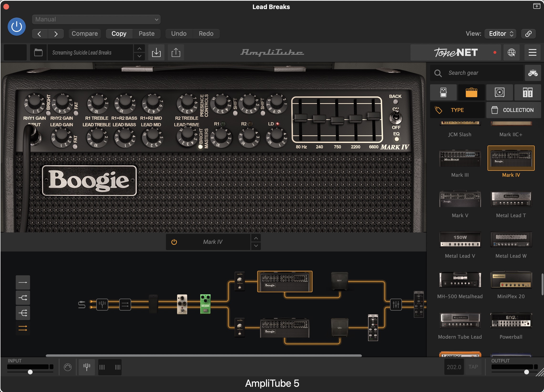Select the stomp pedal gear category icon
Screen dimensions: 544x392
pyautogui.click(x=443, y=92)
